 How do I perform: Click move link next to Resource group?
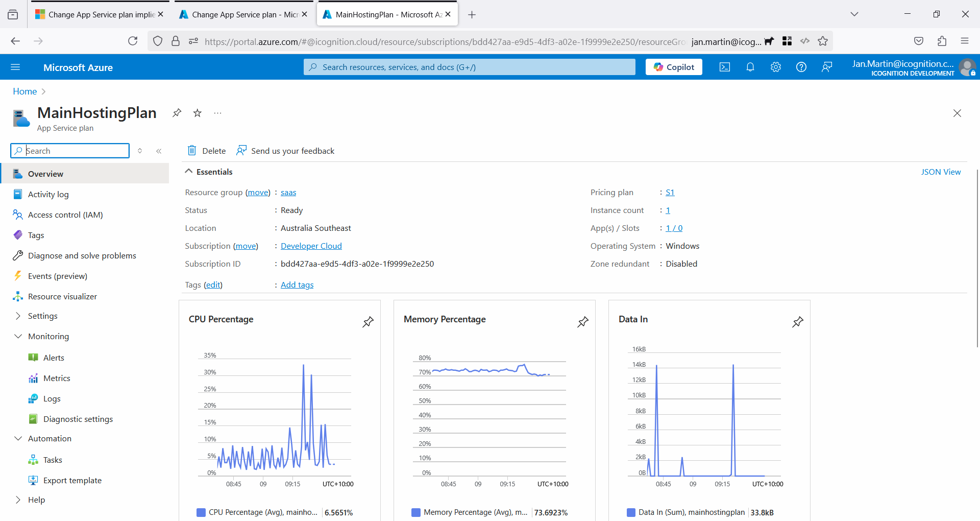tap(258, 192)
